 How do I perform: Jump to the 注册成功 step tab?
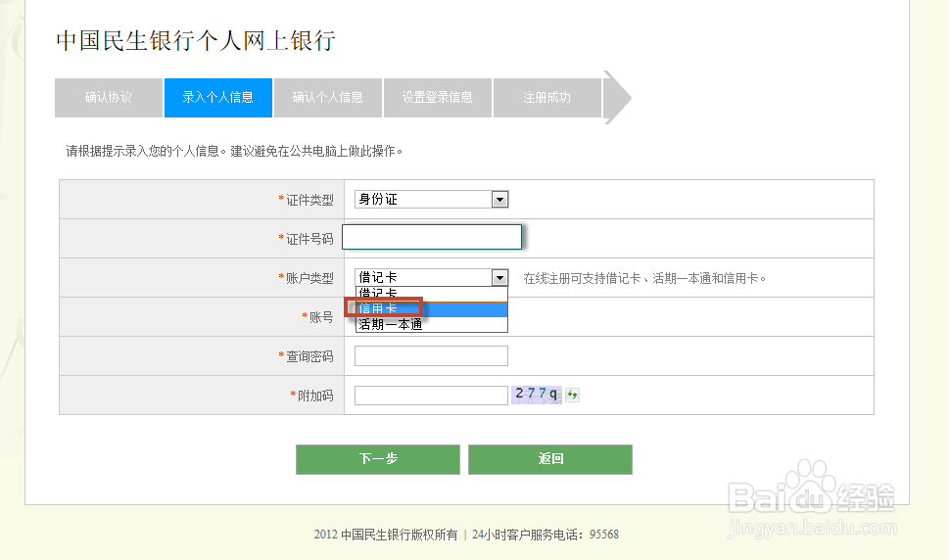coord(546,97)
